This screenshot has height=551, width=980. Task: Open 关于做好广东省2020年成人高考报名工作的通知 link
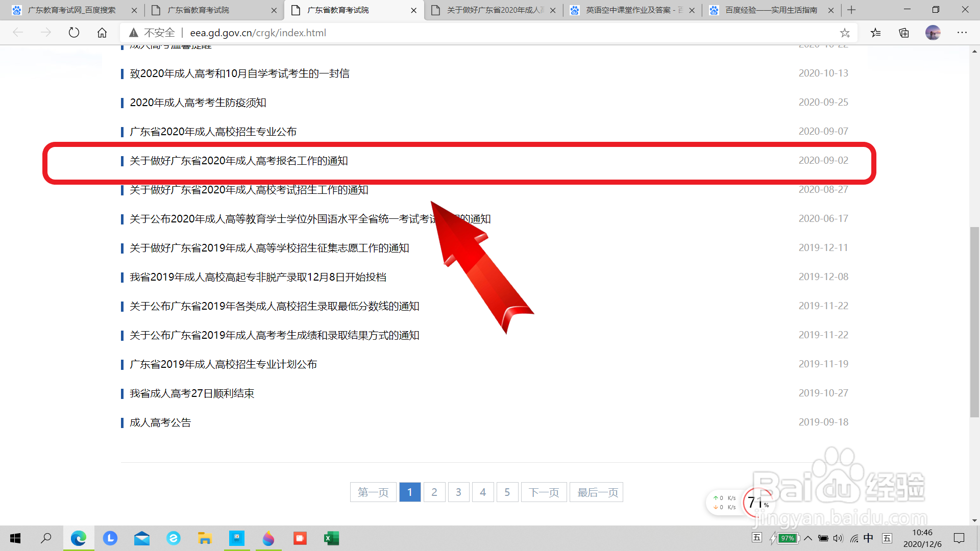pyautogui.click(x=239, y=161)
